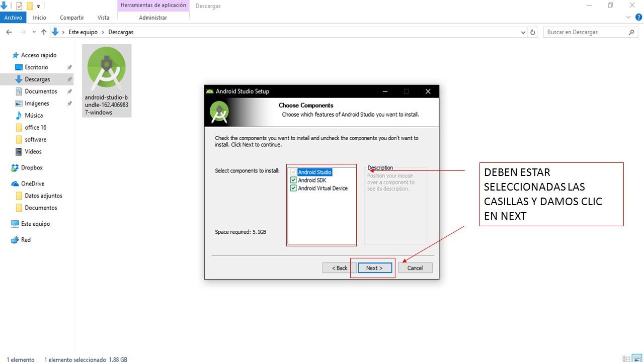644x362 pixels.
Task: Click the Android icon in setup title bar
Action: click(x=210, y=92)
